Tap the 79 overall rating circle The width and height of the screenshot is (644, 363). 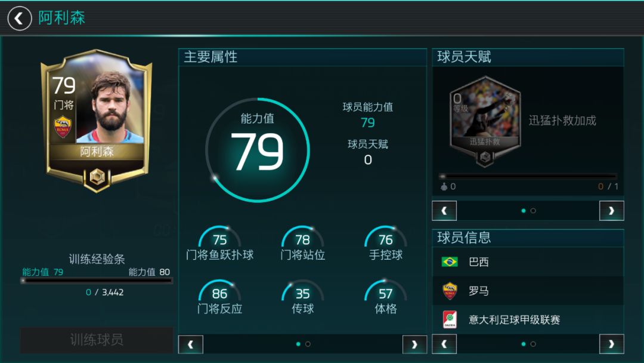point(258,150)
